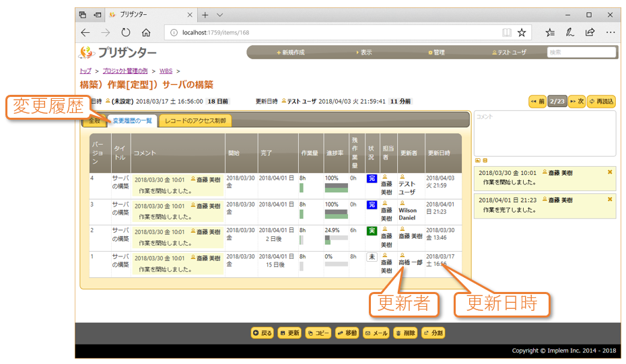Expand the 表示 menu

point(363,52)
